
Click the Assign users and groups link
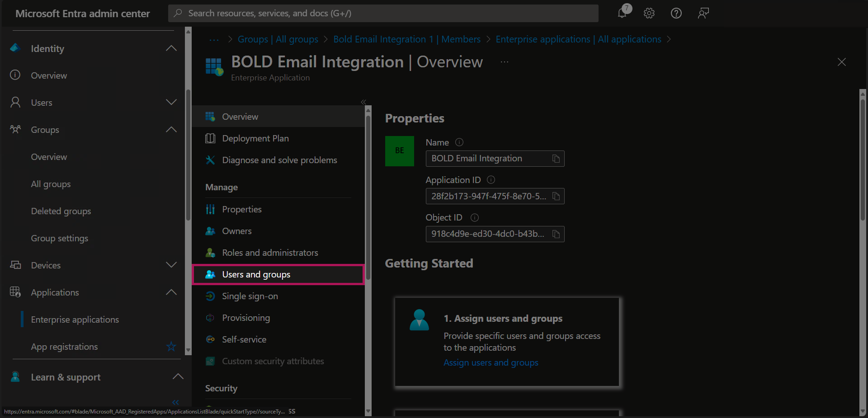pos(491,363)
